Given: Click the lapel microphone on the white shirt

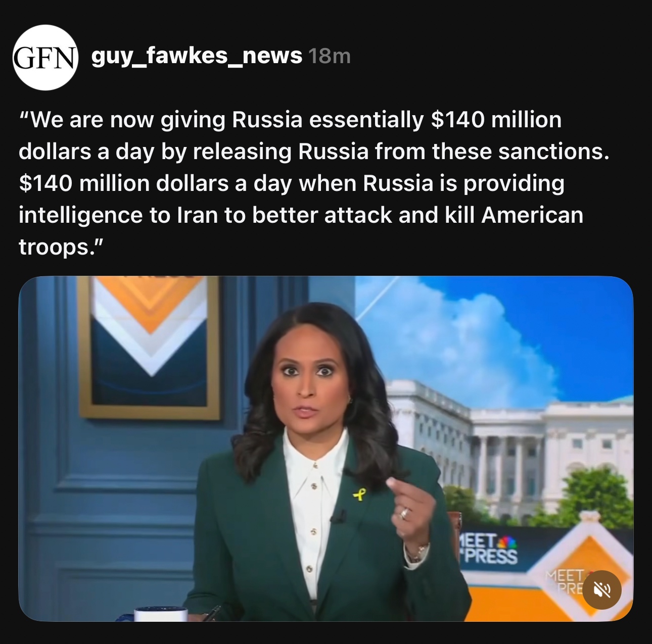Looking at the screenshot, I should click(338, 516).
